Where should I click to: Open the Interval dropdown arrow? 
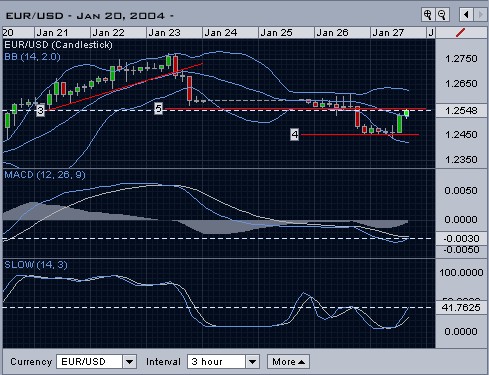coord(252,362)
